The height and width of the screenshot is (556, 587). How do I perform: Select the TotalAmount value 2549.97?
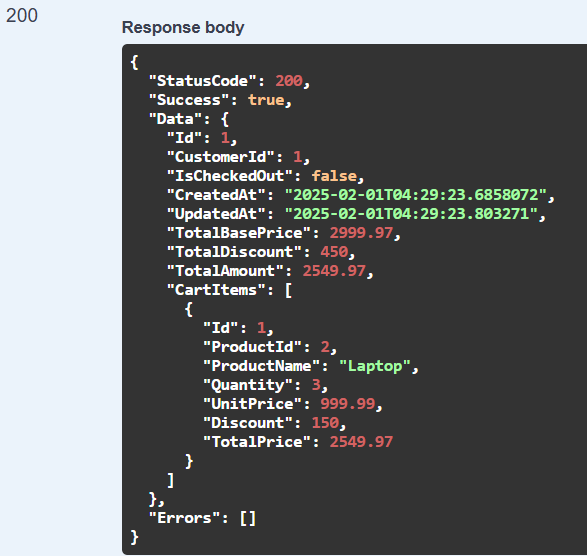coord(334,271)
